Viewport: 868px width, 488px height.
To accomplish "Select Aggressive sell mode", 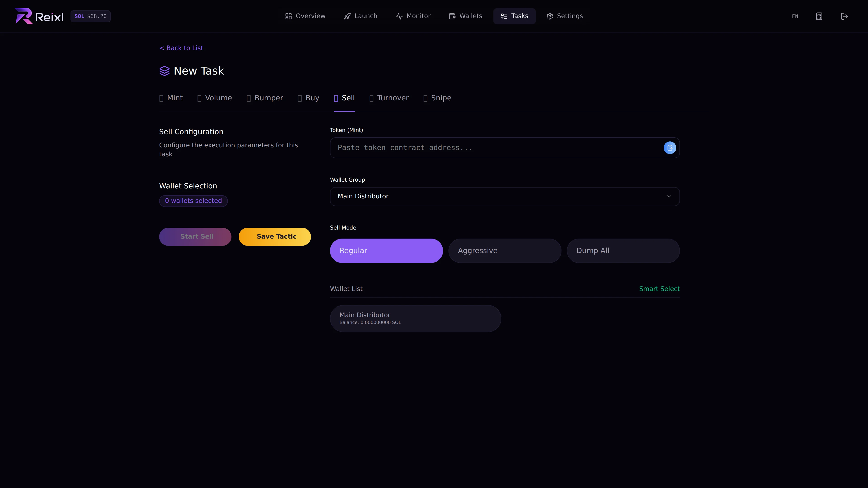I will 505,251.
